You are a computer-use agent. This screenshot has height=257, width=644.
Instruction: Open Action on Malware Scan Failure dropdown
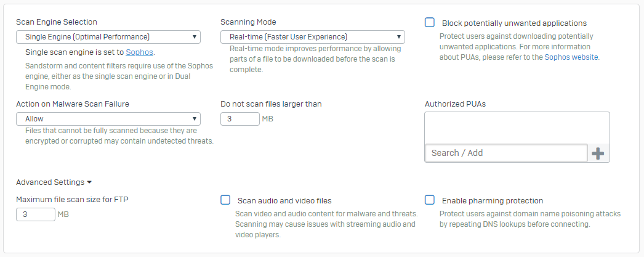pos(108,118)
